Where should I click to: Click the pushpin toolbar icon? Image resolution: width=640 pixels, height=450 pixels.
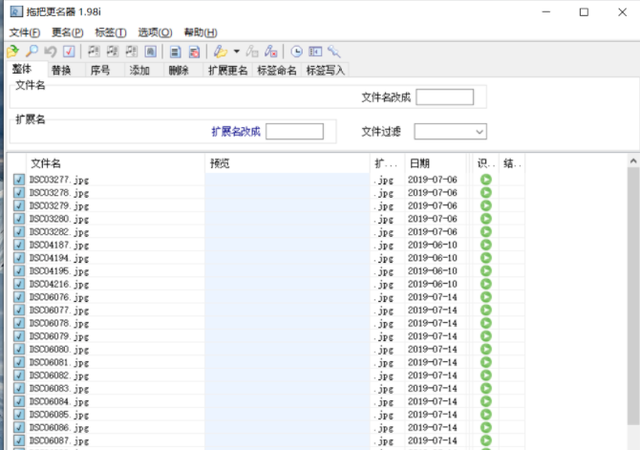334,51
